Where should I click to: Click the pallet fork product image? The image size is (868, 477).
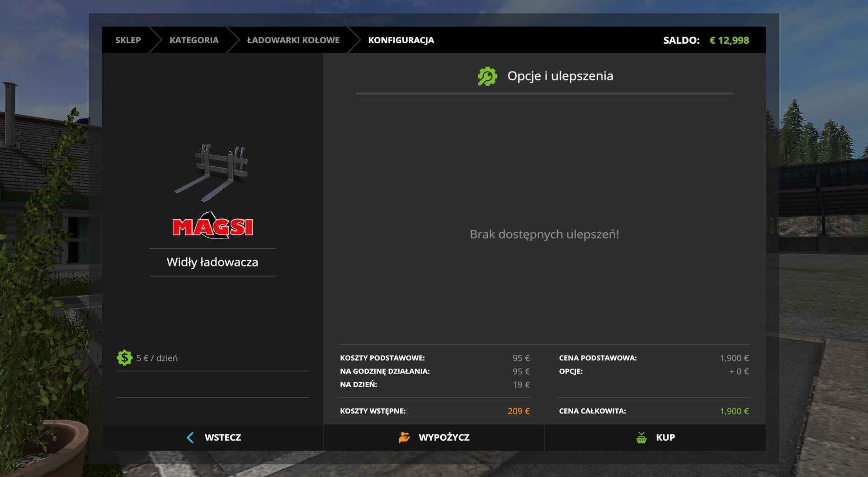(212, 172)
